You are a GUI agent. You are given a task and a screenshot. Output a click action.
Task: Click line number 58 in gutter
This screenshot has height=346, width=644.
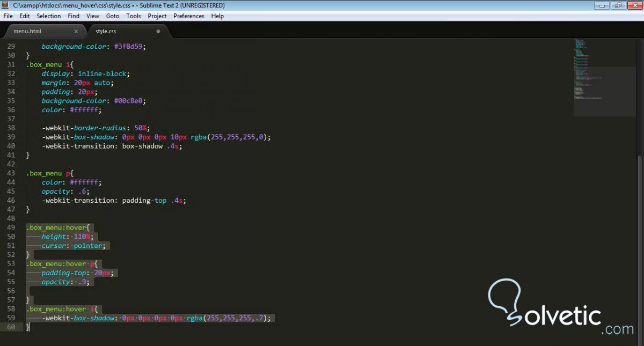[x=11, y=309]
